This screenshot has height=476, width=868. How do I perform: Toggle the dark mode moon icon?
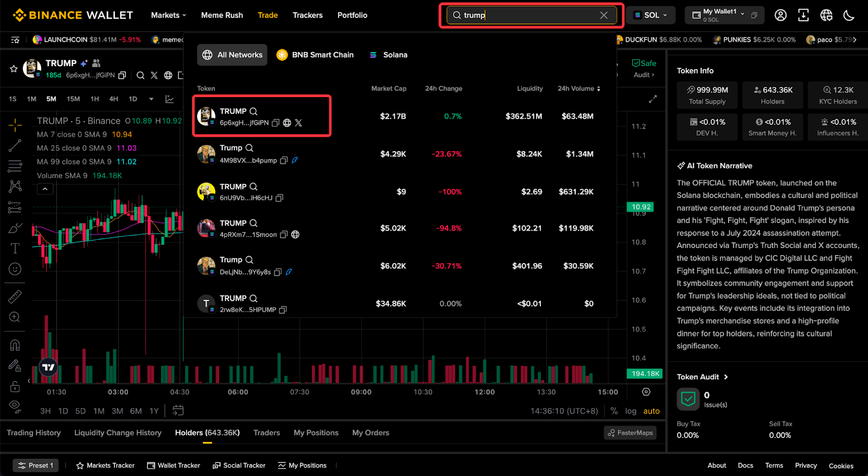click(x=849, y=15)
